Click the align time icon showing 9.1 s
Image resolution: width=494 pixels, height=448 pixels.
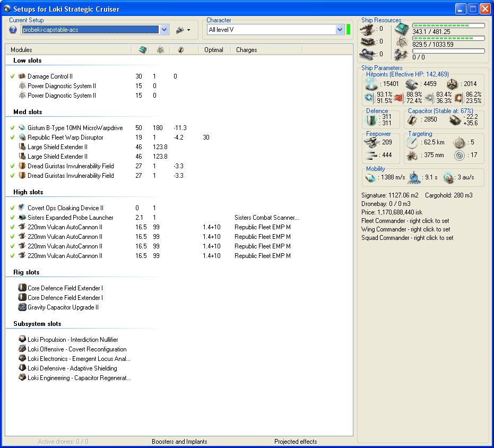click(414, 177)
